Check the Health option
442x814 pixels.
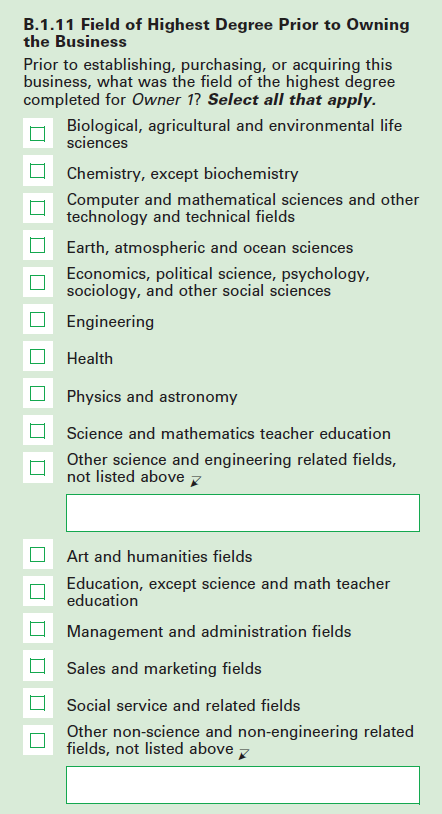tap(37, 357)
